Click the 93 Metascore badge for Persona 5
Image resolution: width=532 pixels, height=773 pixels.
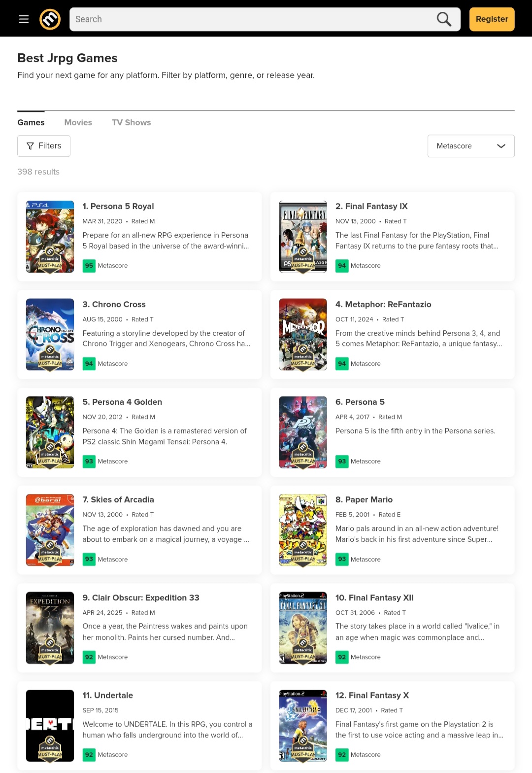point(342,461)
